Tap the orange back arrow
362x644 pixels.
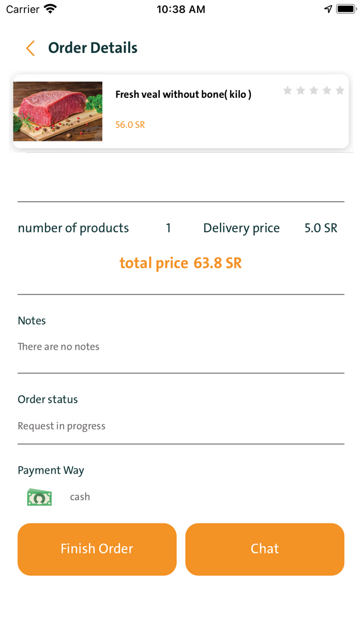pos(31,48)
